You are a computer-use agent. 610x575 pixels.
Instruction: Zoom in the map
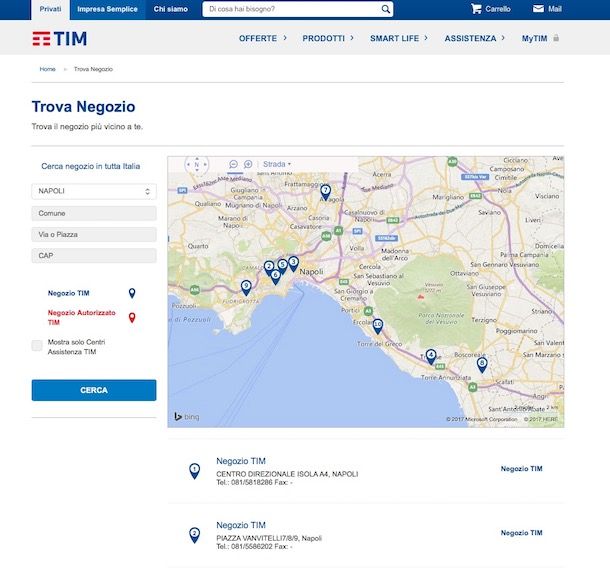248,164
